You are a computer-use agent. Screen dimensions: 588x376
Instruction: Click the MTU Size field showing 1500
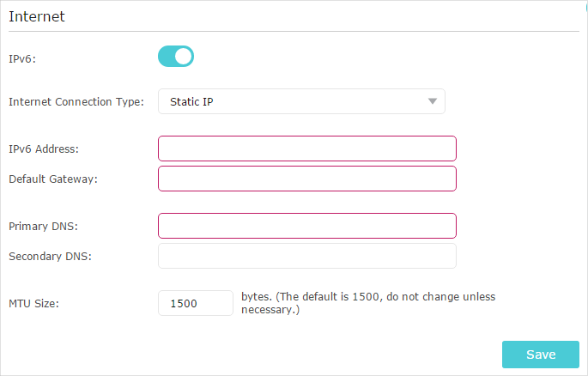[196, 303]
